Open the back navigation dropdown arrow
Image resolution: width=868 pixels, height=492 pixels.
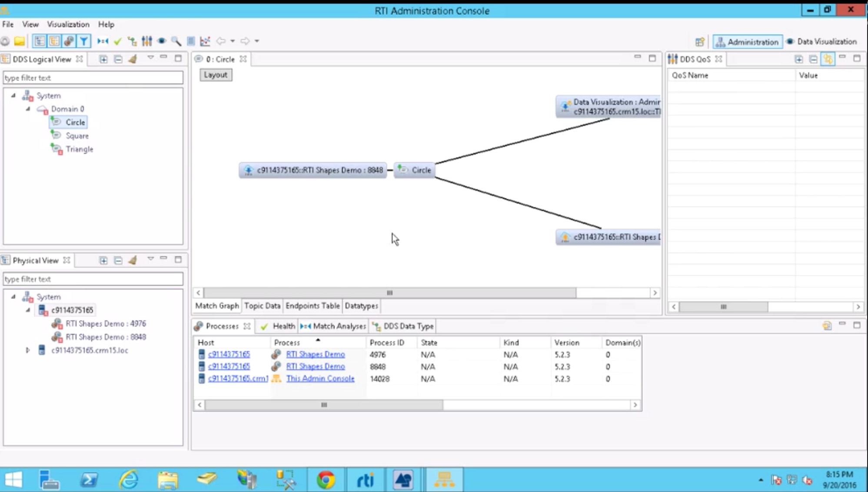[x=232, y=41]
